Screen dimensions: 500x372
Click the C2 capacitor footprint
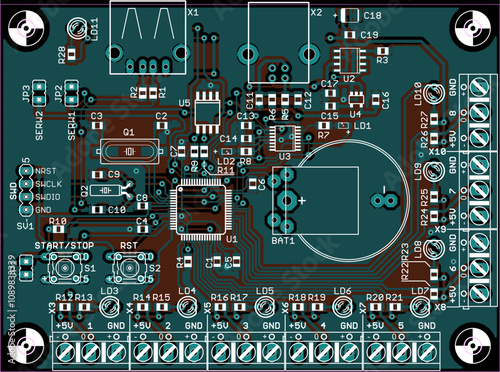162,126
